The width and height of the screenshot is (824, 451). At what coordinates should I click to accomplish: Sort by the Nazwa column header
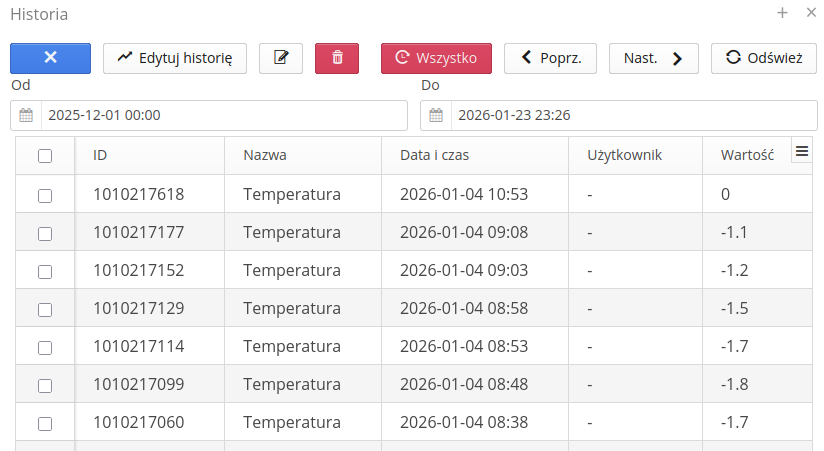[265, 156]
